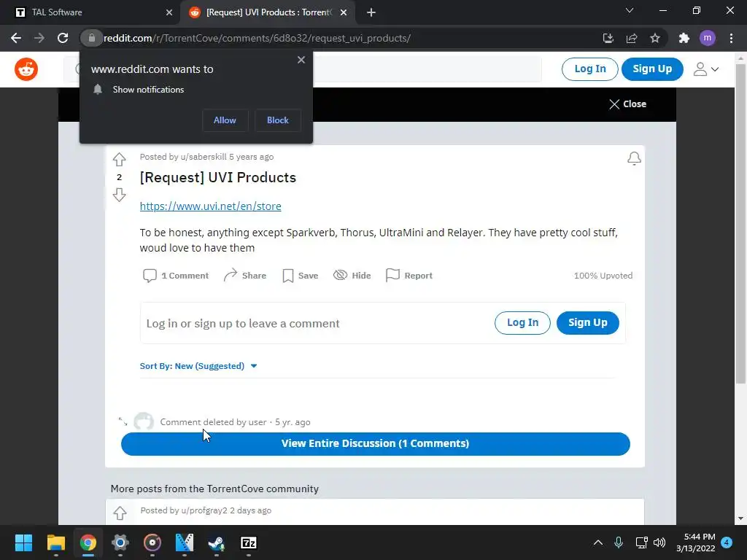Image resolution: width=747 pixels, height=560 pixels.
Task: Open the user account dropdown menu
Action: coord(706,69)
